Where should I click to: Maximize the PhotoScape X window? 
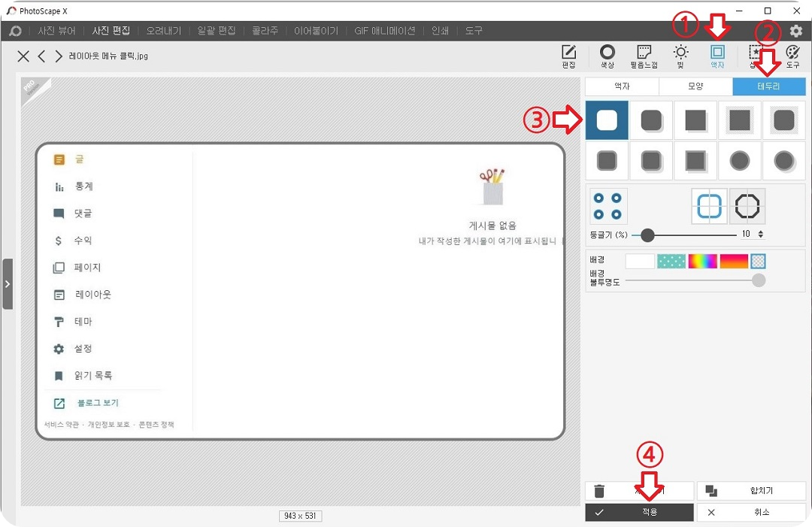pos(768,11)
